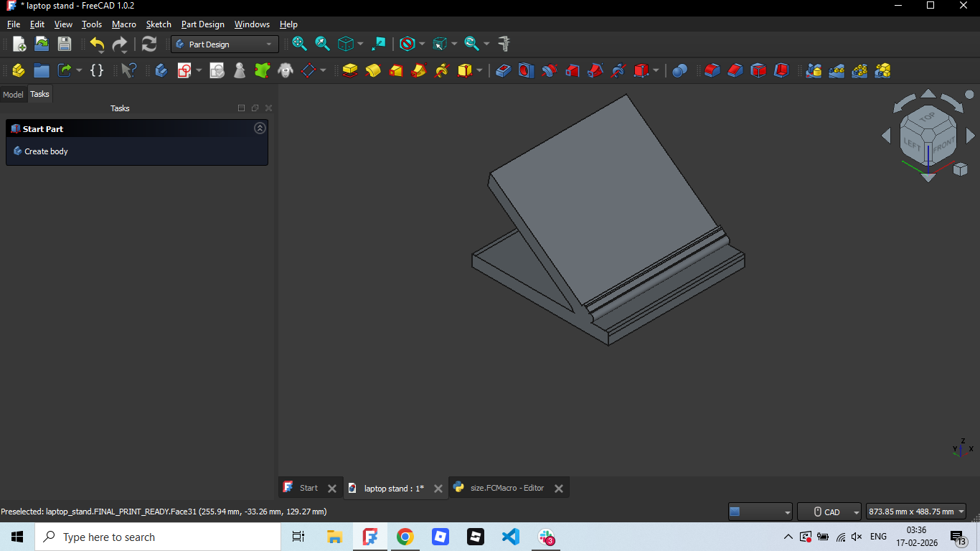Expand the standard views cube dropdown arrow
The image size is (980, 551).
coord(360,44)
